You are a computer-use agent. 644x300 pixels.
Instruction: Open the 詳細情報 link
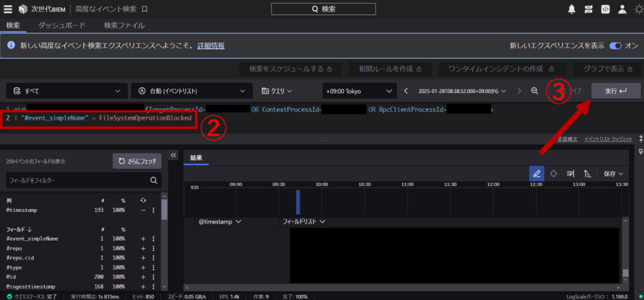pyautogui.click(x=211, y=46)
